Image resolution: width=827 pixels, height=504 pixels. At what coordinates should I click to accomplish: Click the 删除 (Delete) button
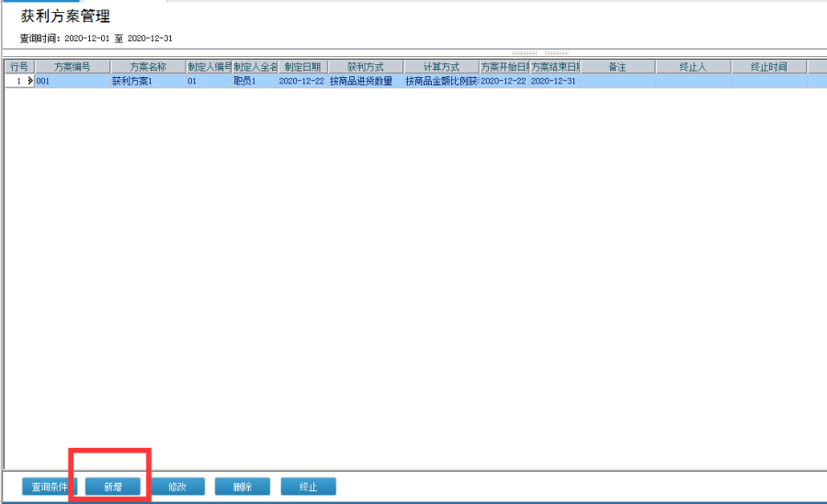click(x=243, y=487)
